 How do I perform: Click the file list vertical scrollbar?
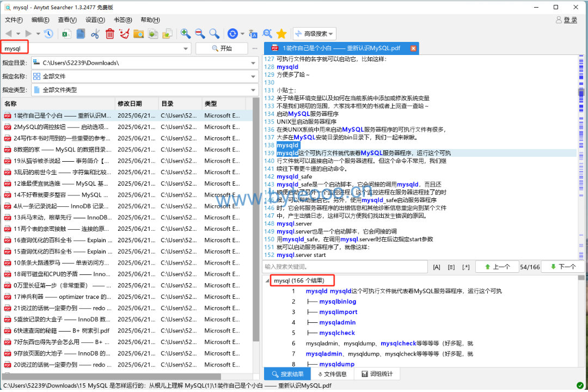[256, 219]
